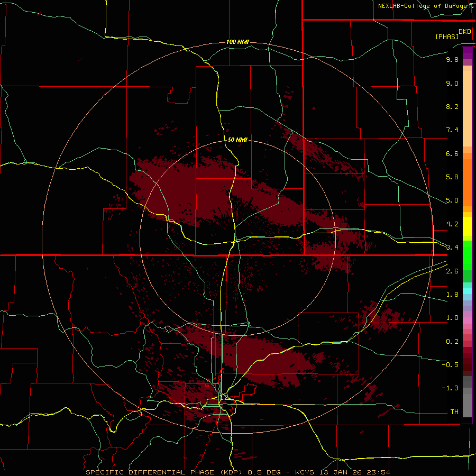Click the cyan segment of color scale
476x476 pixels.
point(467,291)
